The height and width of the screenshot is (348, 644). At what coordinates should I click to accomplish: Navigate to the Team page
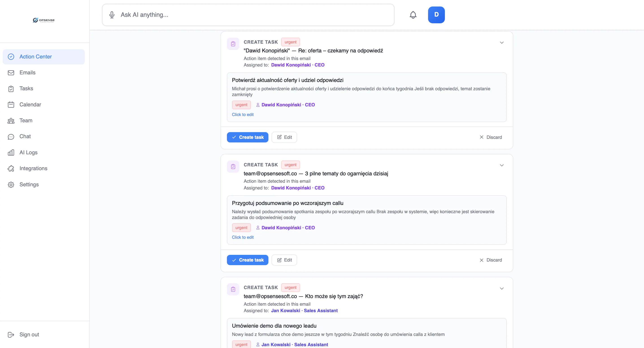44,120
